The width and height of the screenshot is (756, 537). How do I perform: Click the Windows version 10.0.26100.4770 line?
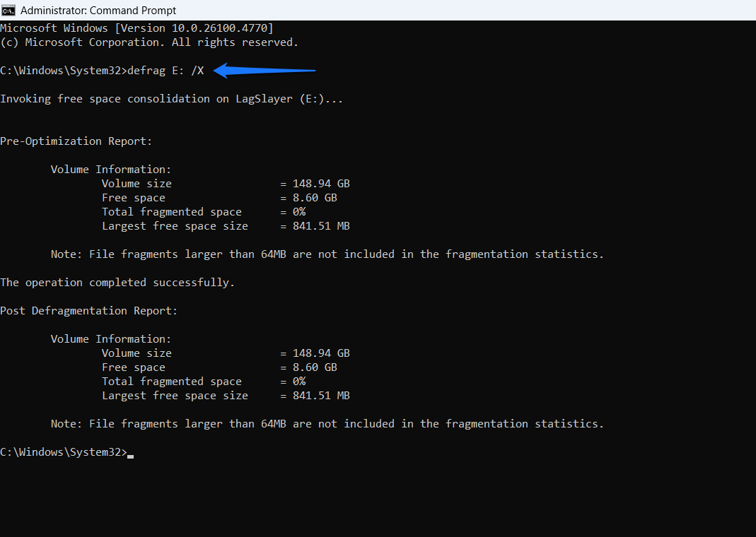point(136,28)
